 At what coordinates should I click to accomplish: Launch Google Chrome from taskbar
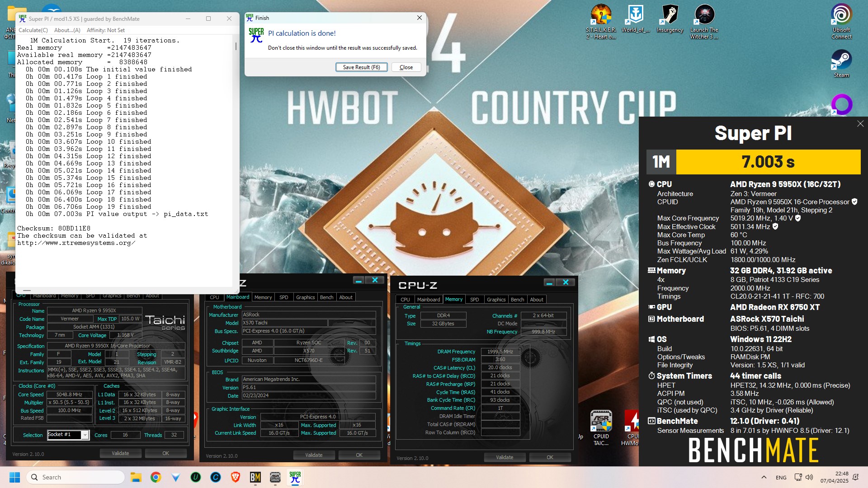point(156,477)
